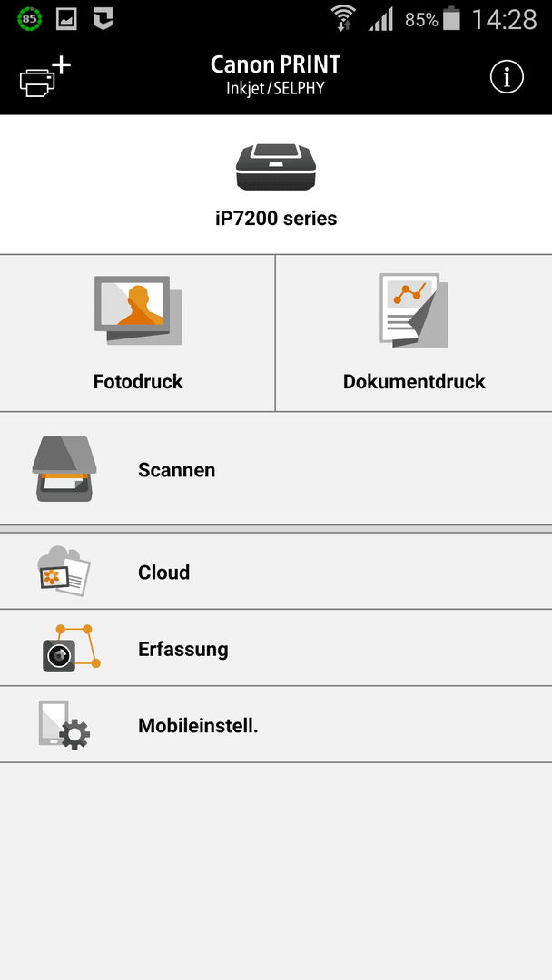552x980 pixels.
Task: Tap the image notification icon in status bar
Action: tap(66, 19)
